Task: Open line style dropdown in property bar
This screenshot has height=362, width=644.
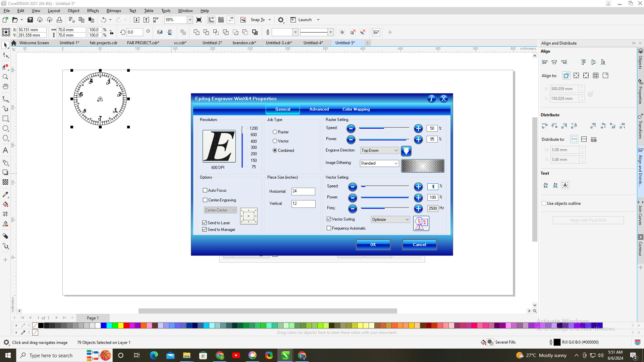Action: (331, 32)
